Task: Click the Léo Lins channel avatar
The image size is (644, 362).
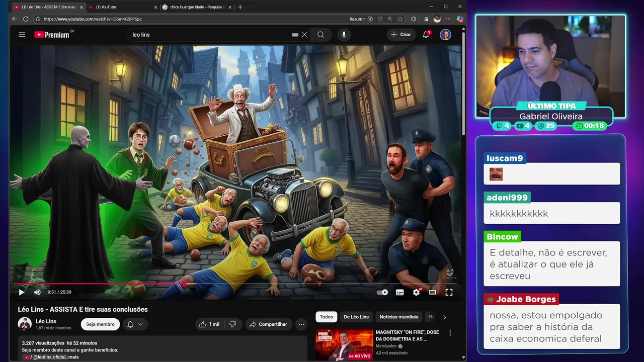Action: point(25,324)
